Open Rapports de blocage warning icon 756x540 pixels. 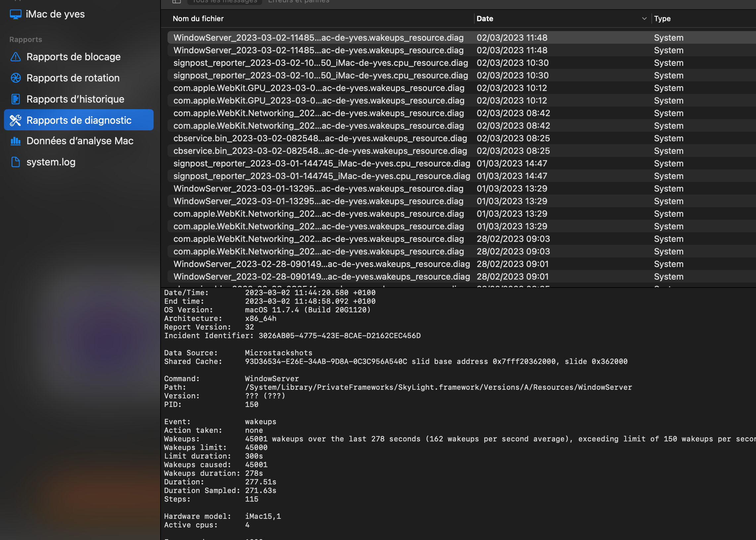pos(16,57)
